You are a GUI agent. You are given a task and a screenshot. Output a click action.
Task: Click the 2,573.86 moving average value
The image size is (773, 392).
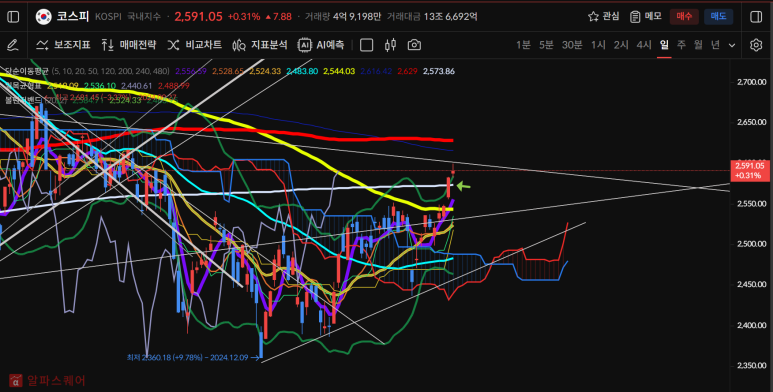439,71
